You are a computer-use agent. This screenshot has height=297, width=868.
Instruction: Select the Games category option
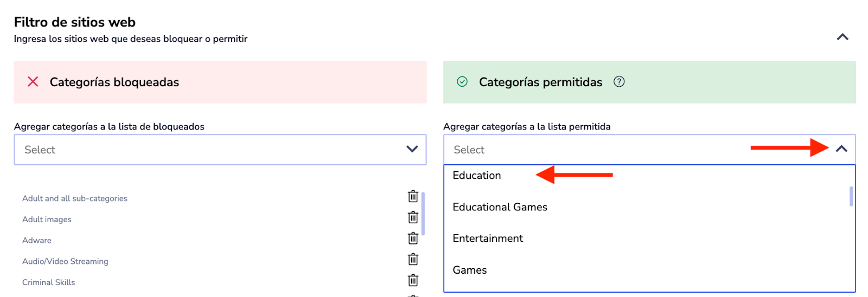470,270
